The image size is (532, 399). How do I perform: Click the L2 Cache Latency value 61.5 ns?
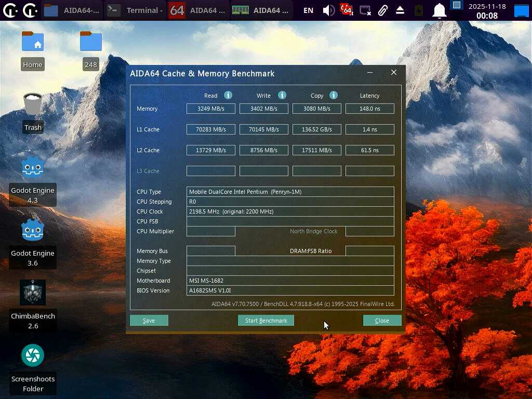pyautogui.click(x=370, y=150)
